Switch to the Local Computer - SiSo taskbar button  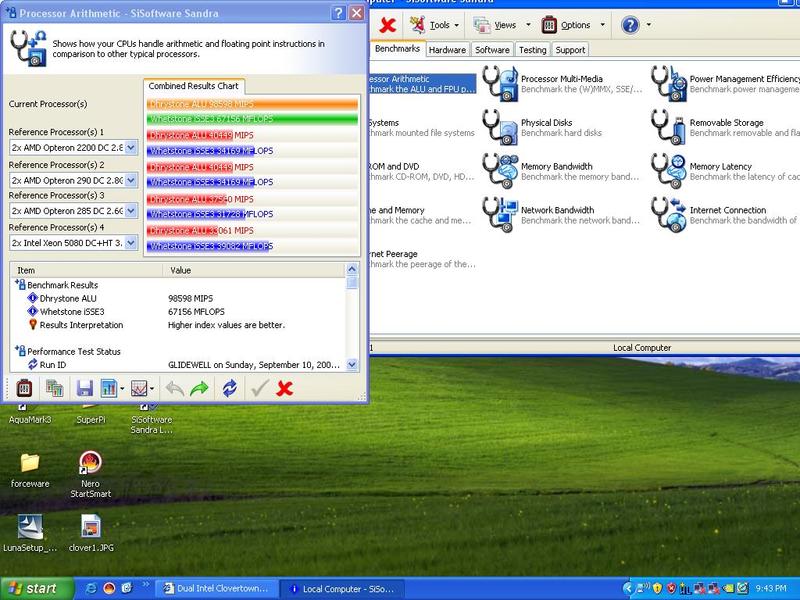343,588
